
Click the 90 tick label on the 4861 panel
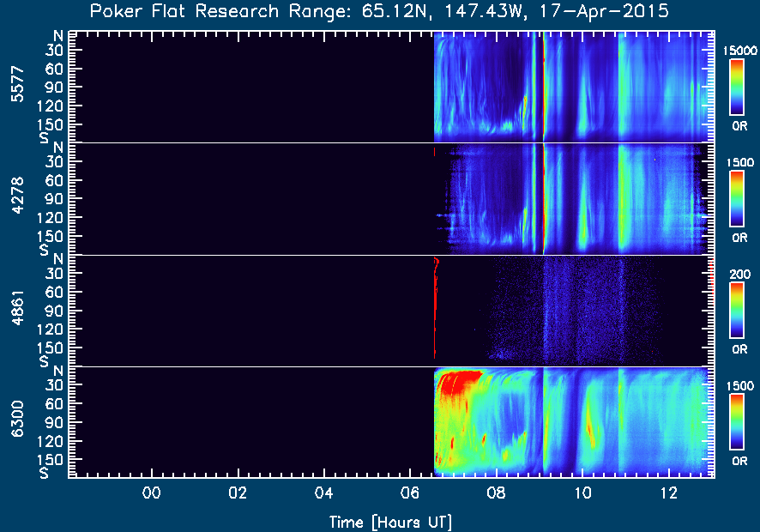coord(54,311)
